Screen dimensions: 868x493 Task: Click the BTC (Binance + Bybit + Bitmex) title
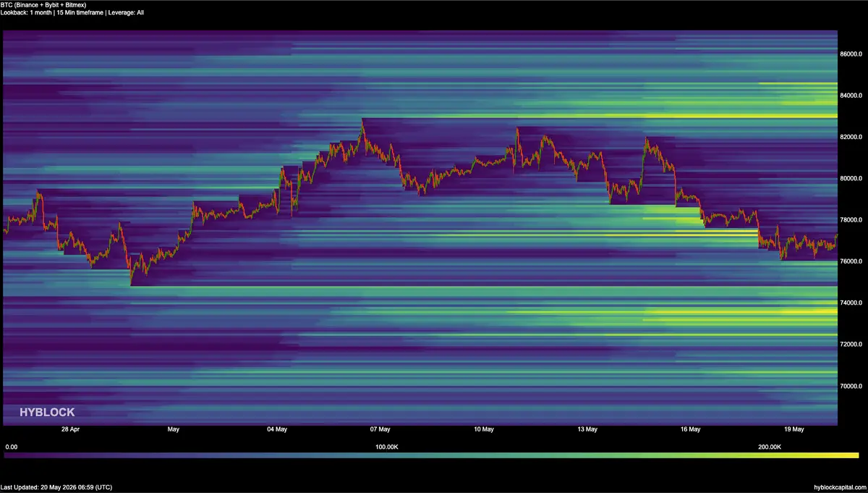point(43,4)
